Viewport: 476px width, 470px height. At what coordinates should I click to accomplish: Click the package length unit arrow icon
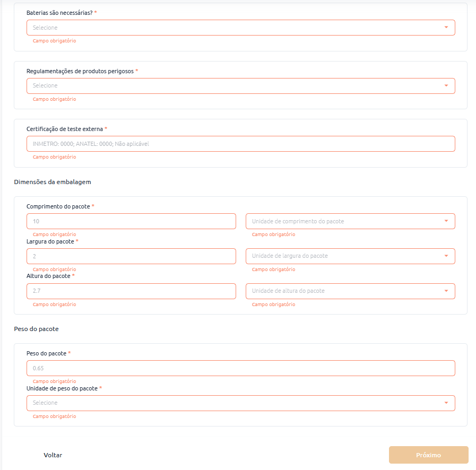click(446, 221)
